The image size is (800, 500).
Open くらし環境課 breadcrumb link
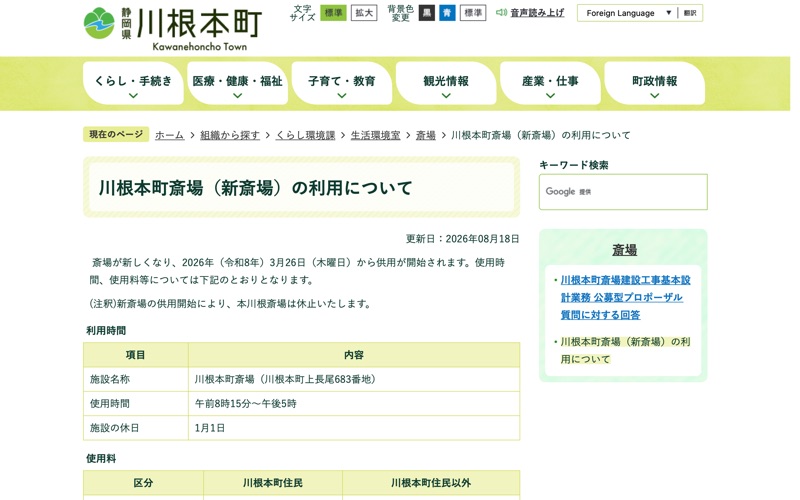pyautogui.click(x=305, y=135)
